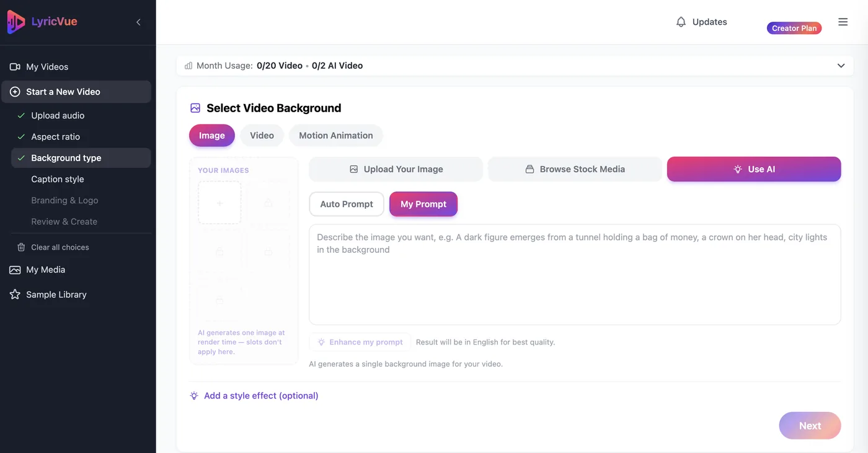Viewport: 868px width, 453px height.
Task: Click the lightbulb icon beside Add a style effect
Action: click(x=194, y=395)
